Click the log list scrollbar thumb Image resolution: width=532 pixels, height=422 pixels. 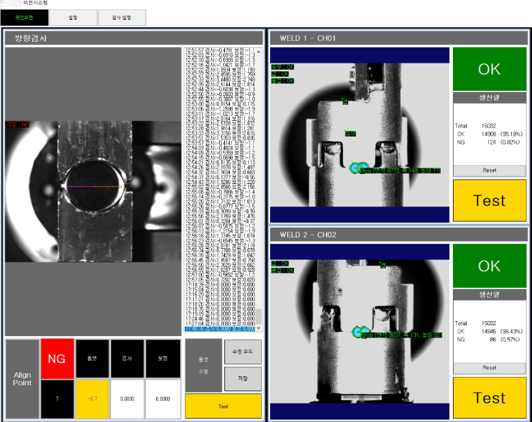(x=259, y=316)
